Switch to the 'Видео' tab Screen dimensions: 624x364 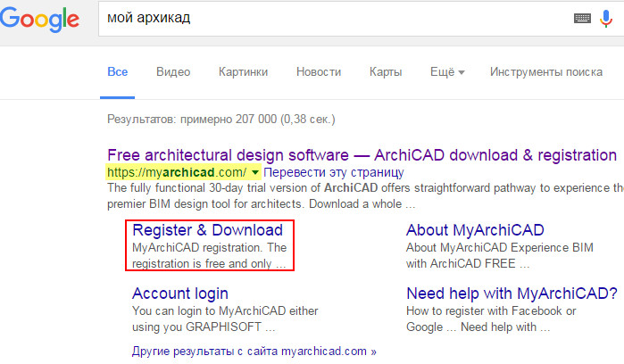click(173, 72)
